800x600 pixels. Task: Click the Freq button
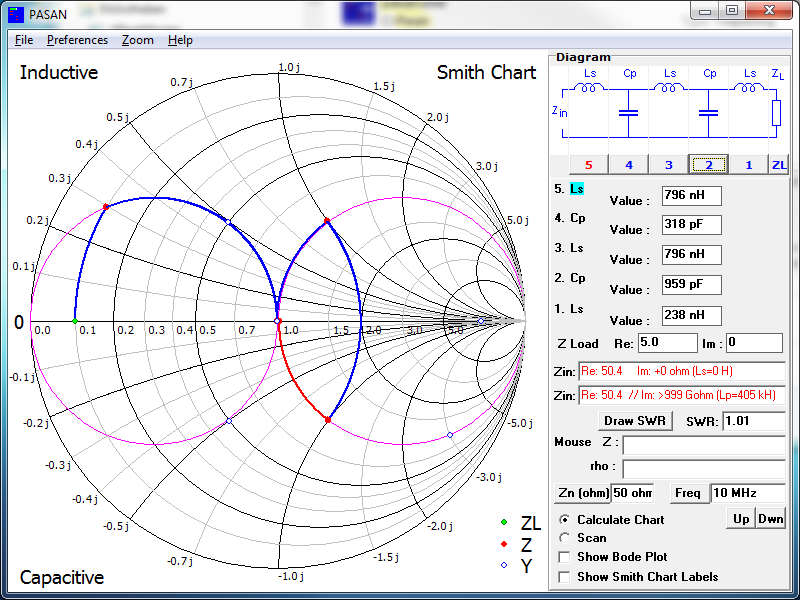(x=689, y=493)
